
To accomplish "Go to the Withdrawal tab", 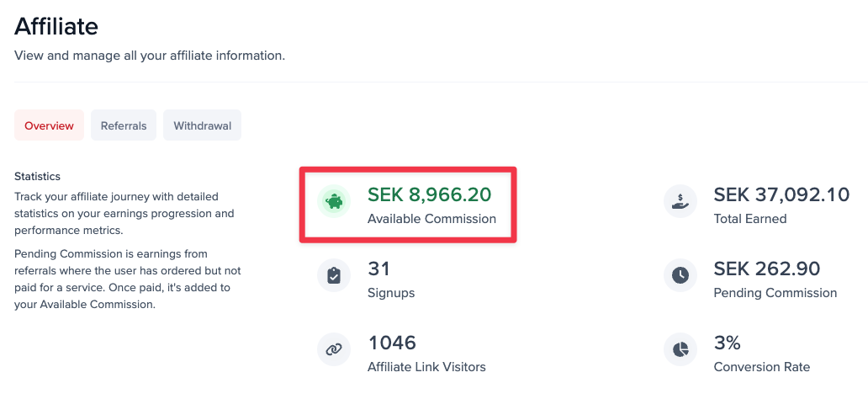I will [202, 126].
